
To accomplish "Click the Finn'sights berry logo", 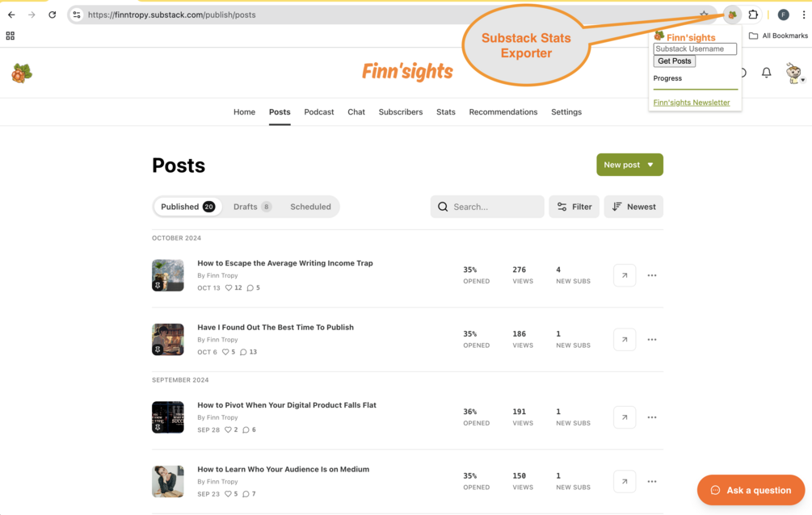I will 22,73.
